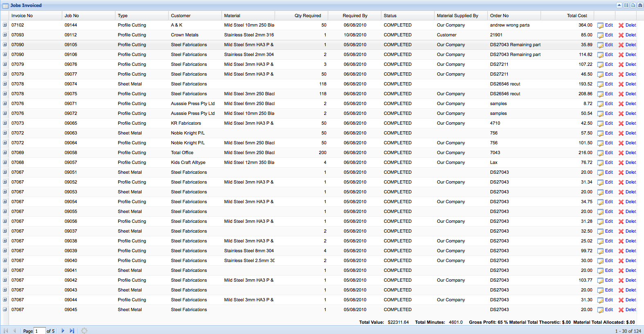
Task: Click Edit link for job 09057
Action: point(609,162)
